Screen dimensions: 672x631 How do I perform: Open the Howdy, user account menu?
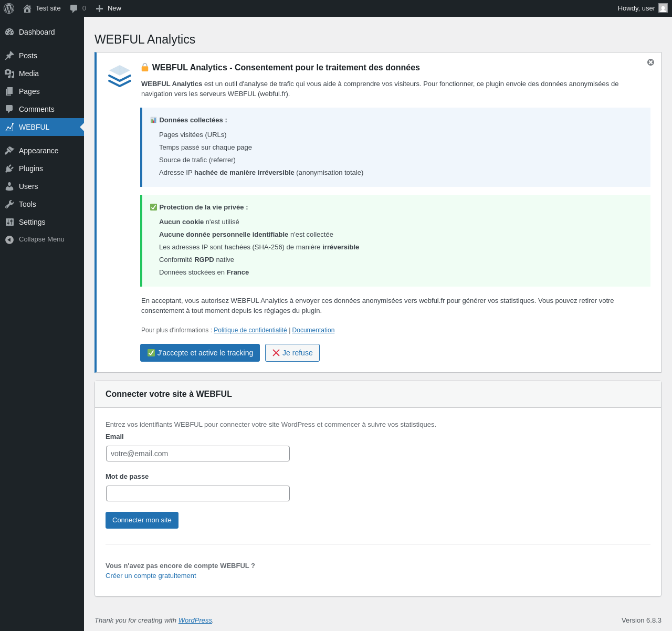point(643,8)
